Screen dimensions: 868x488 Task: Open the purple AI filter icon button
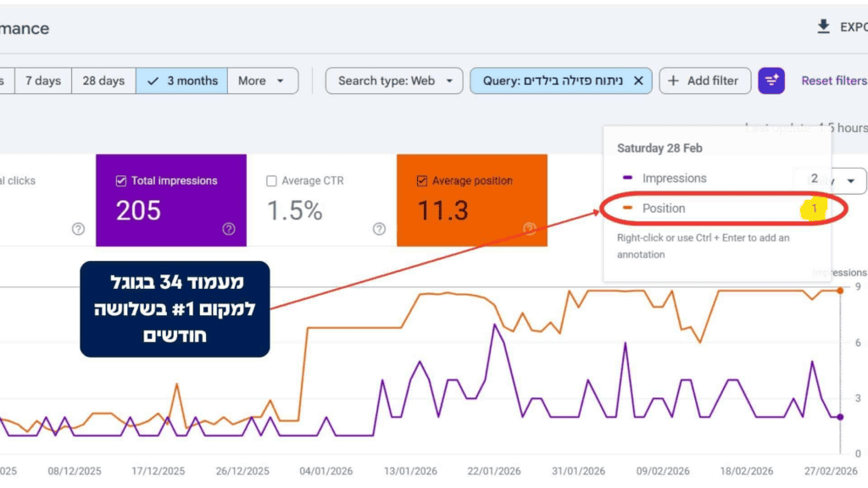click(x=771, y=80)
